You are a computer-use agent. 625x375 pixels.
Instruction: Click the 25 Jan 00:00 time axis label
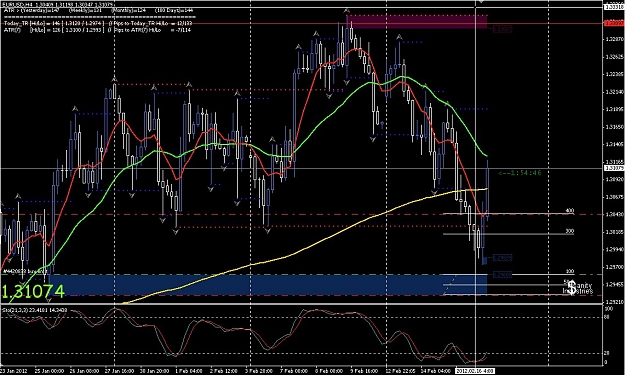pos(49,371)
